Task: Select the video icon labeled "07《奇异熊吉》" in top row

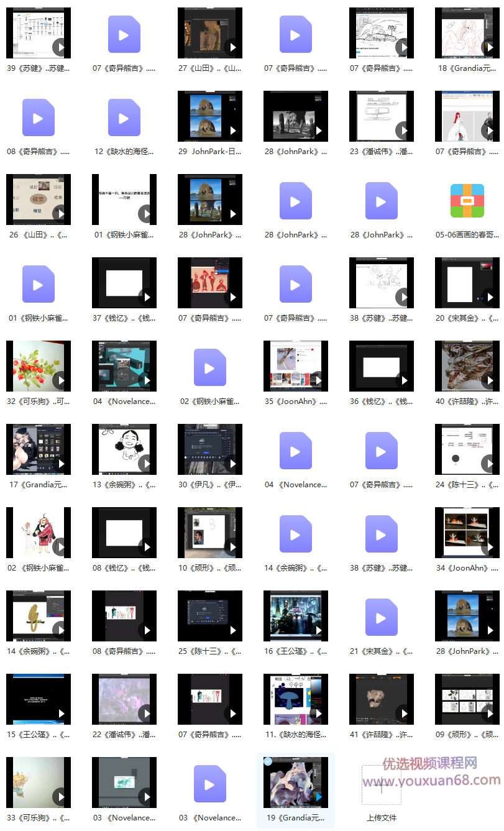Action: coord(124,34)
